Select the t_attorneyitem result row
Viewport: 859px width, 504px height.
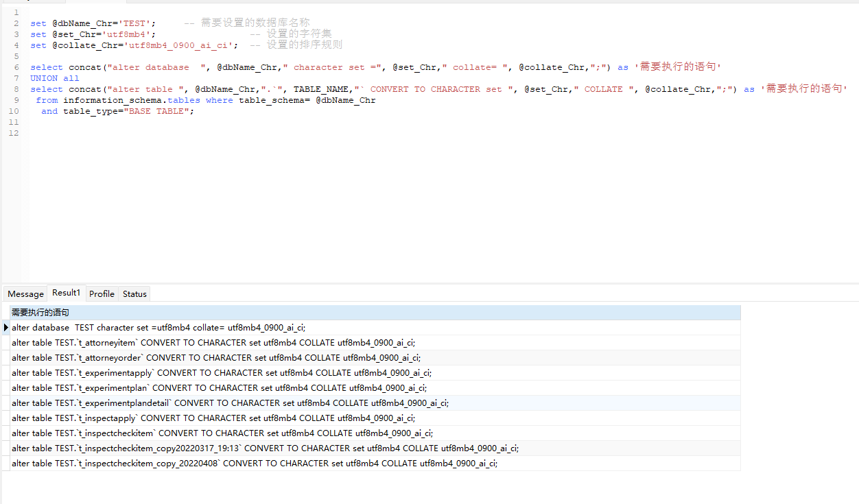(375, 342)
